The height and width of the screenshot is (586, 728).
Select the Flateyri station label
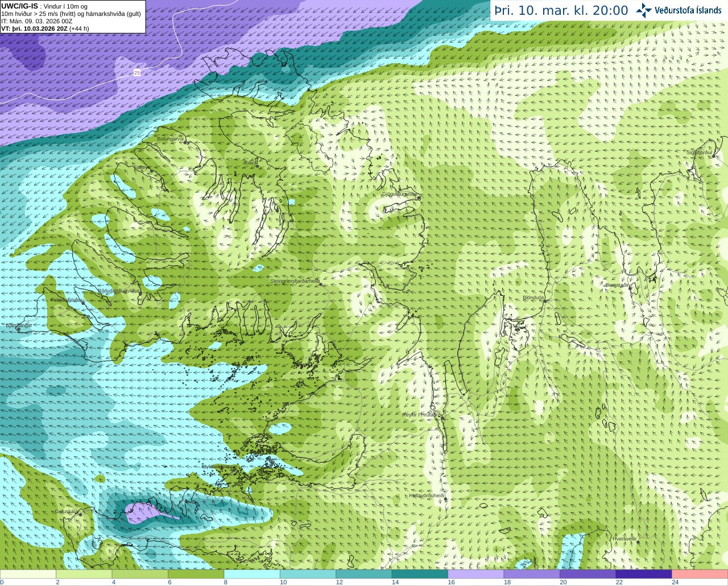tap(142, 167)
